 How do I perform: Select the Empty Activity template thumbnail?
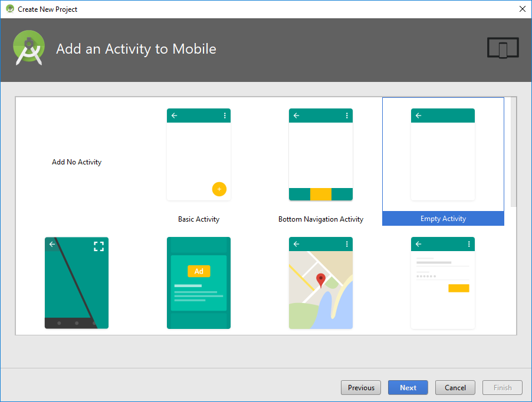(443, 154)
